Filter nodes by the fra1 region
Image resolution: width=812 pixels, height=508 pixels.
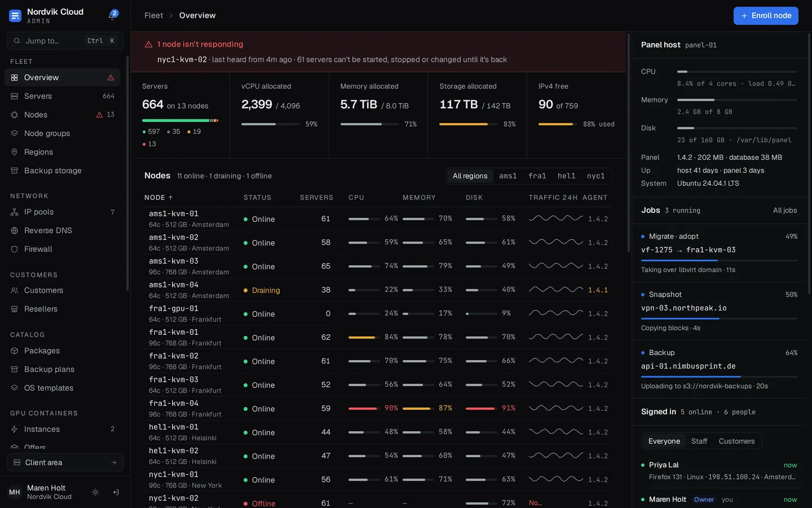point(537,176)
